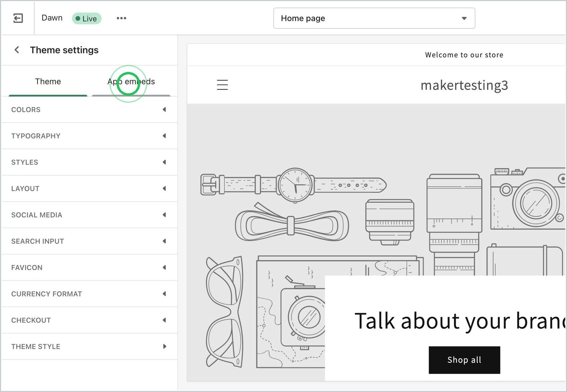Open the store preview hamburger menu
This screenshot has height=392, width=567.
tap(222, 85)
